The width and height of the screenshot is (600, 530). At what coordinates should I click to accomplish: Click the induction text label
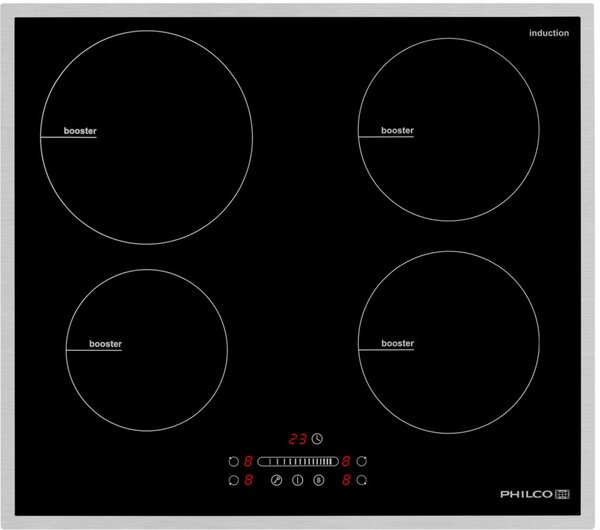click(549, 33)
